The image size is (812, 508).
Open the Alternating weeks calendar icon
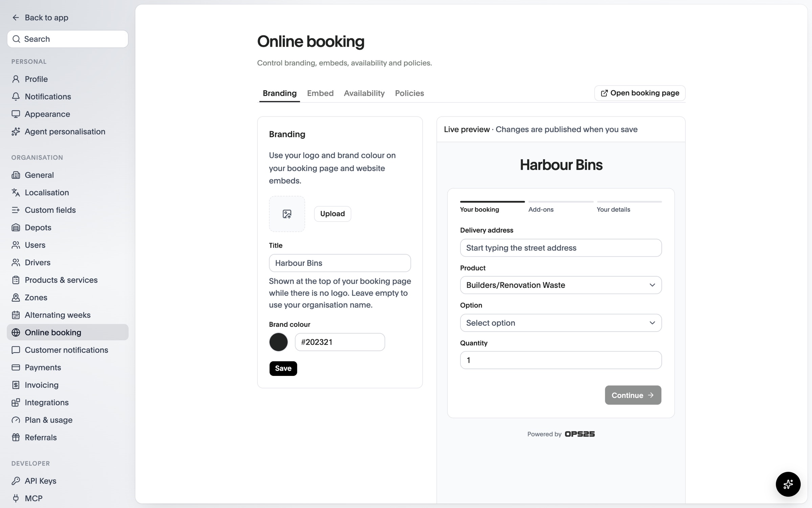click(x=16, y=315)
